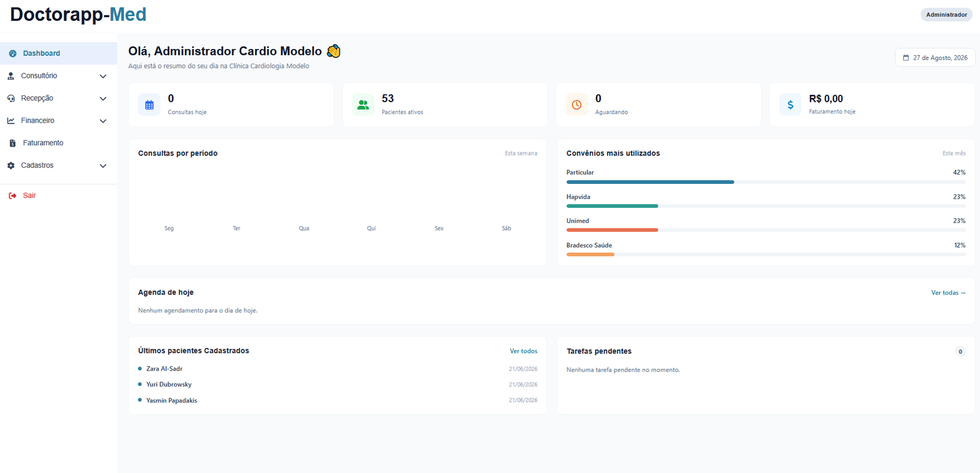Select patient Yasmin Papadakis
The width and height of the screenshot is (980, 473).
[171, 401]
